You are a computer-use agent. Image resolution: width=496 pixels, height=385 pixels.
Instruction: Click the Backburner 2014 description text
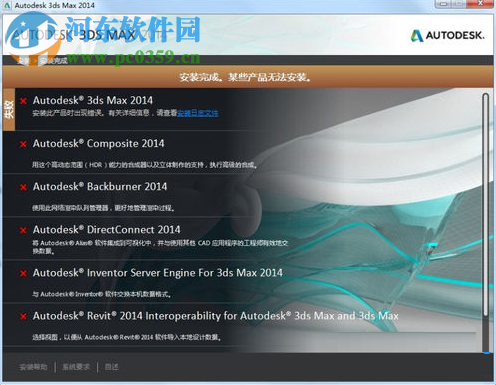[x=103, y=208]
